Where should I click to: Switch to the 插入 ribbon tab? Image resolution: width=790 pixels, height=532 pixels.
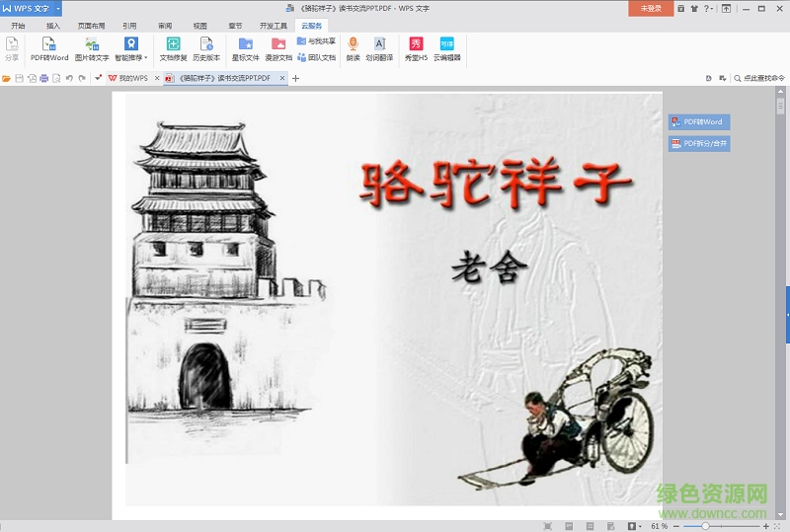click(53, 26)
